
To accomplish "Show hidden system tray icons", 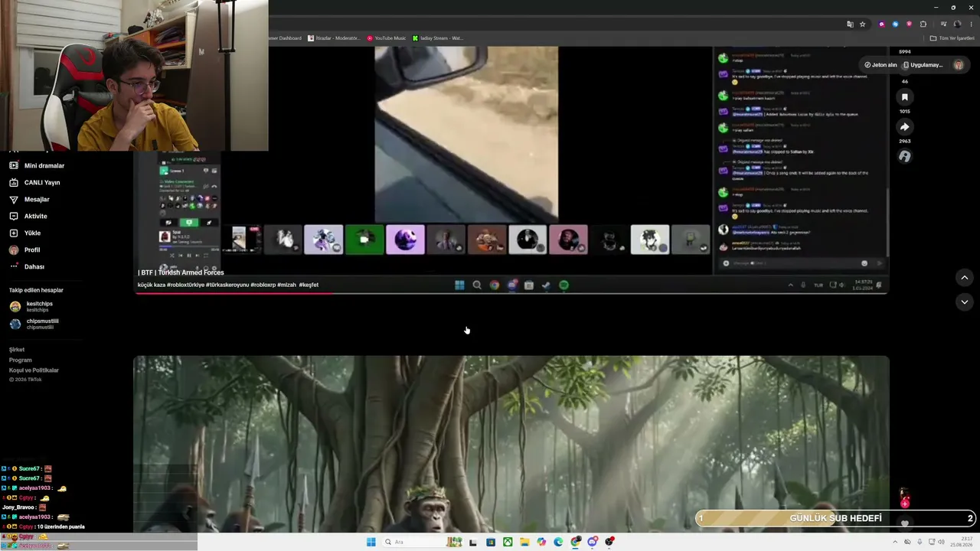I will click(x=897, y=542).
